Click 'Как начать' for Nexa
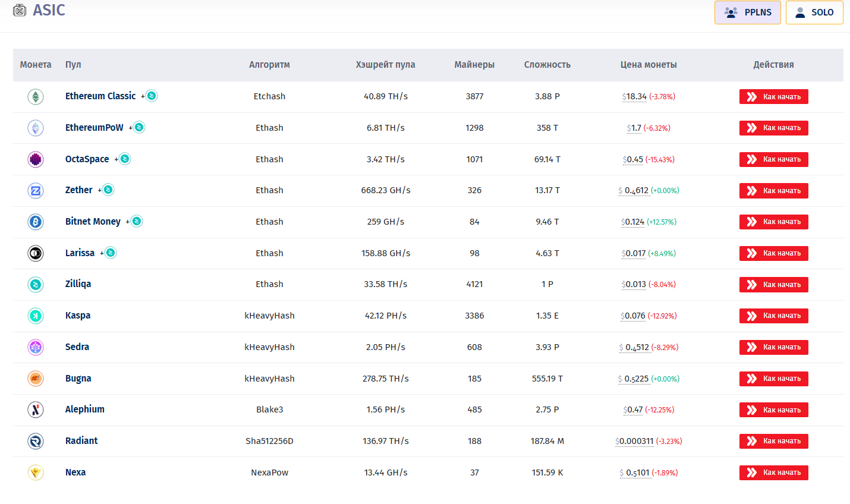Viewport: 850px width, 504px height. tap(774, 472)
